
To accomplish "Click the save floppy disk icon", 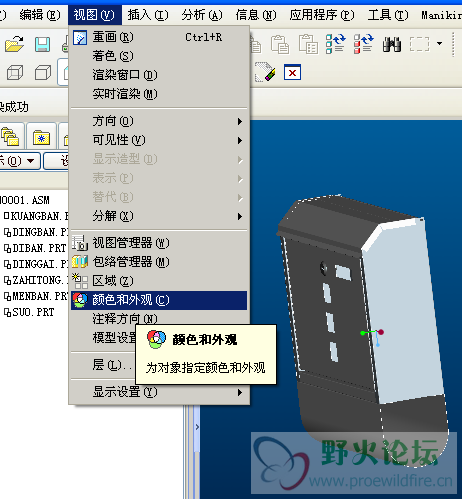I will (42, 44).
